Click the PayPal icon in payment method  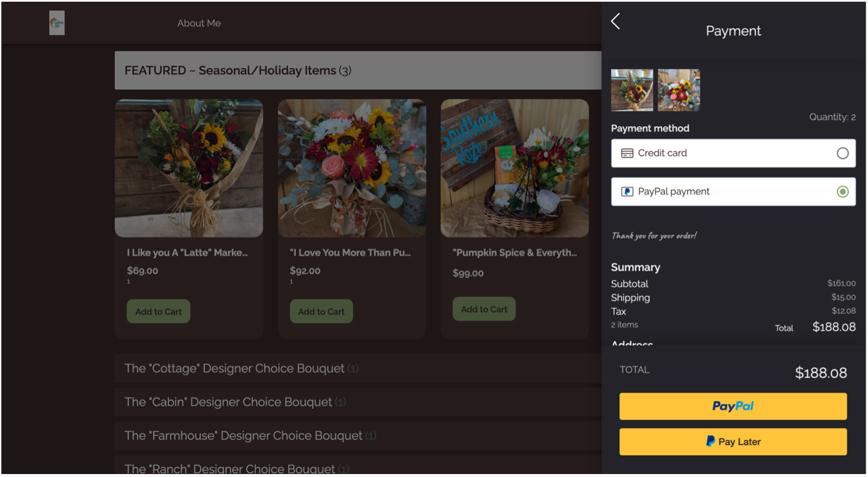pyautogui.click(x=627, y=191)
